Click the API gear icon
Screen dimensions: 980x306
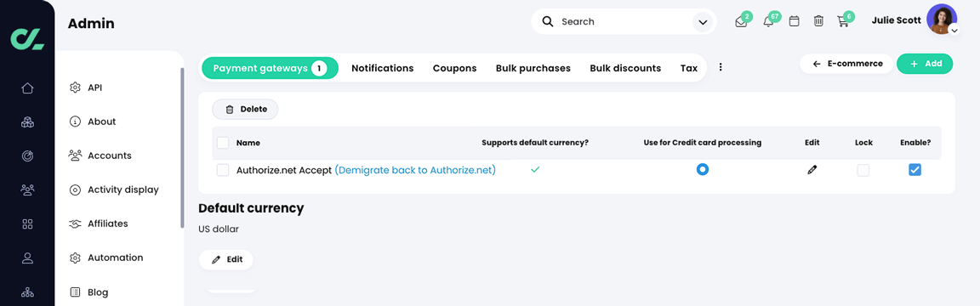pos(75,88)
